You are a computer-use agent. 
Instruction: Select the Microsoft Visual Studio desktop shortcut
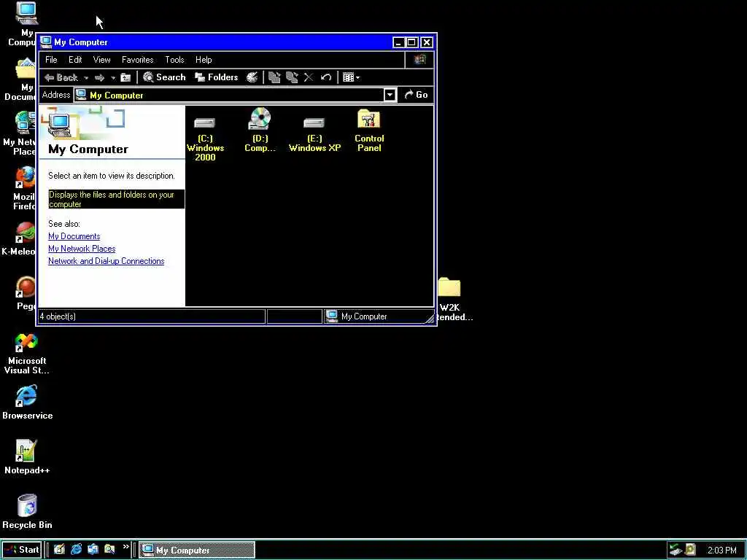pyautogui.click(x=27, y=354)
